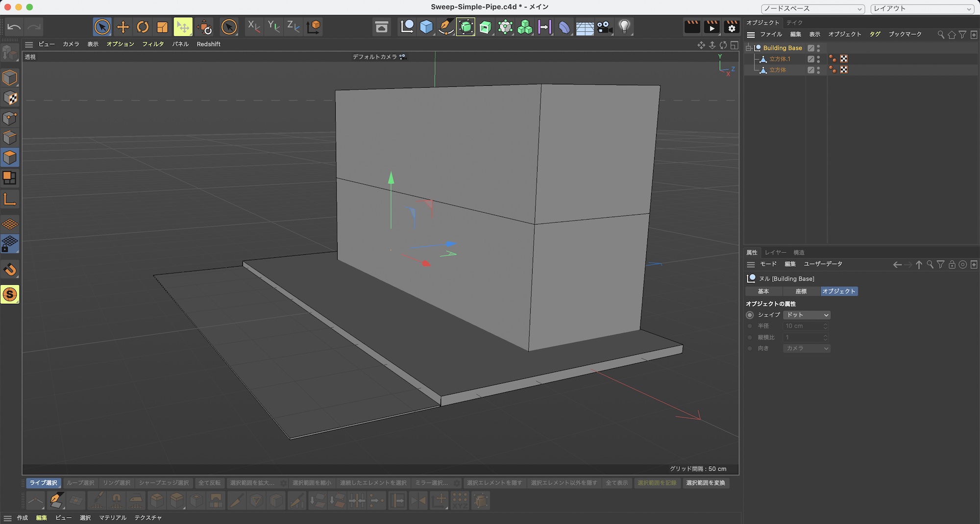The image size is (980, 524).
Task: Click the Camera object icon
Action: 605,27
